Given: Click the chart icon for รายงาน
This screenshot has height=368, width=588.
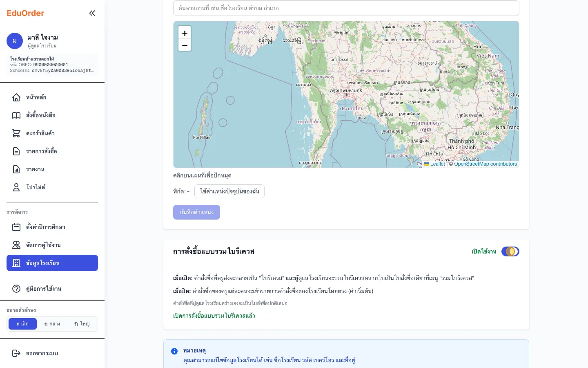Looking at the screenshot, I should pyautogui.click(x=16, y=169).
